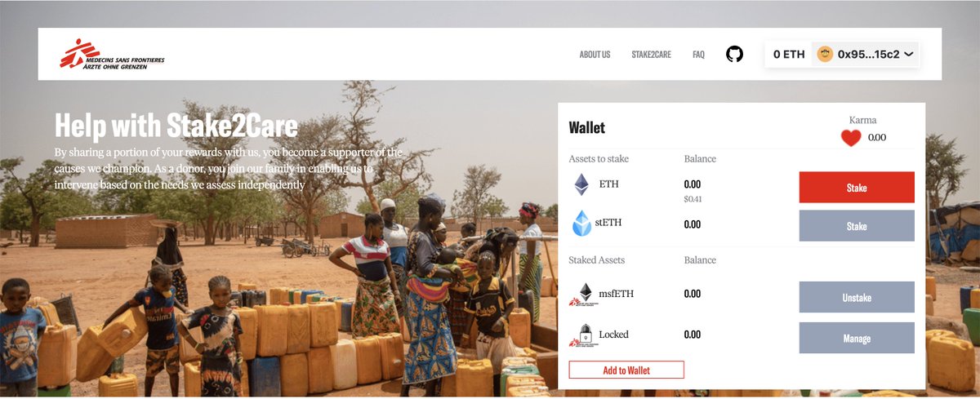
Task: Click the Locked padlock icon
Action: coord(581,335)
